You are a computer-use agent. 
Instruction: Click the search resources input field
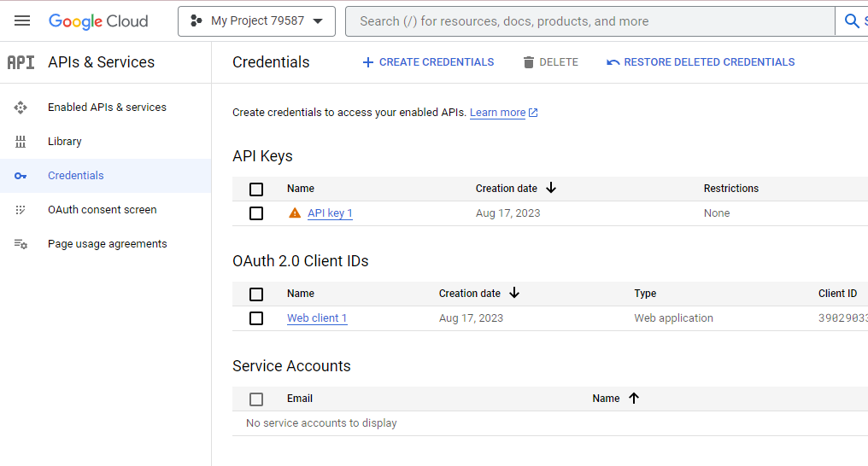[590, 21]
